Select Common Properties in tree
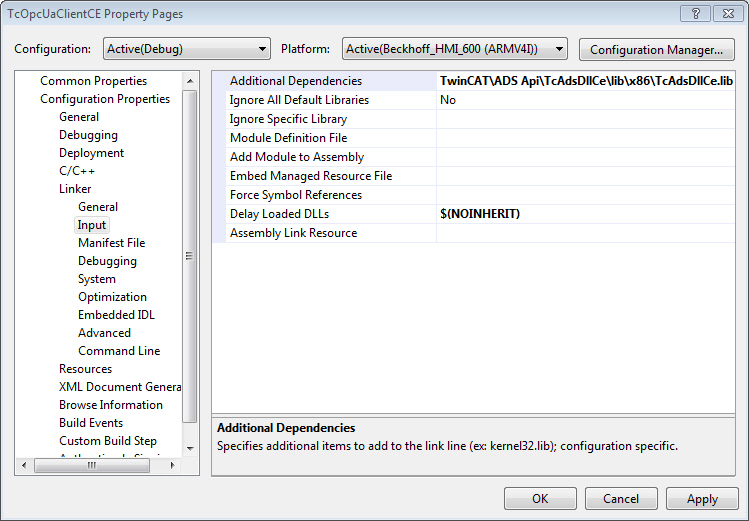The height and width of the screenshot is (521, 749). click(93, 81)
